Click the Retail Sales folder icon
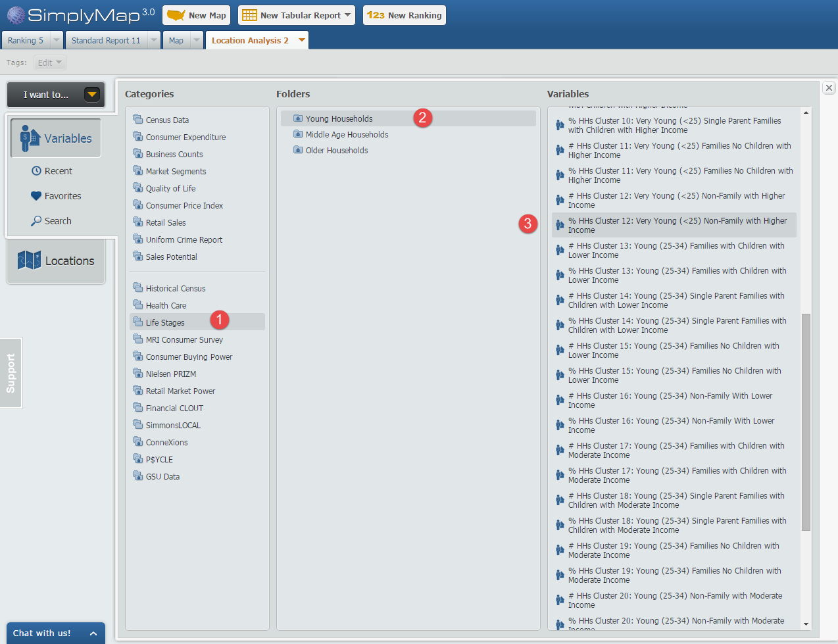838x644 pixels. [x=137, y=222]
